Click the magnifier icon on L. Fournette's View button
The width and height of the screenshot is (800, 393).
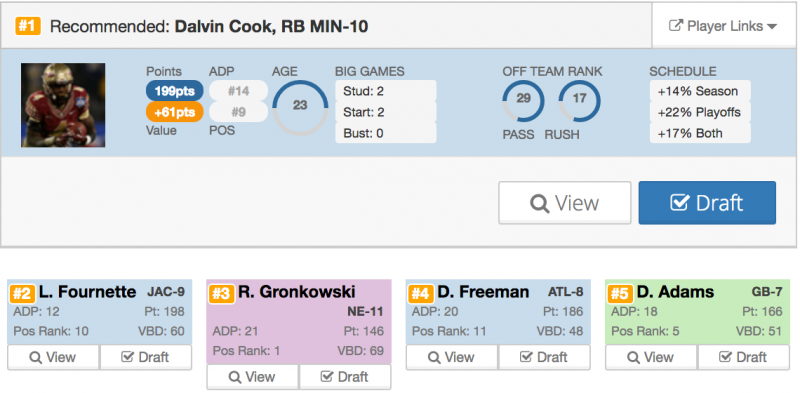[x=35, y=357]
